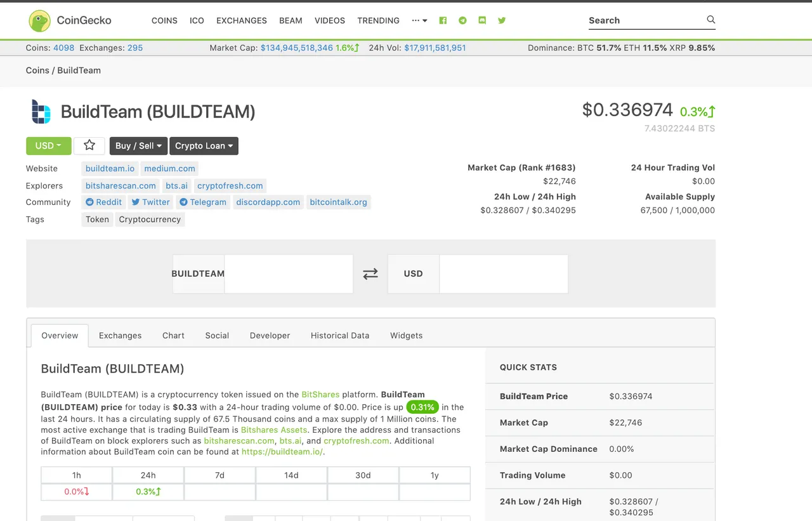Open discordapp.com community link
Image resolution: width=812 pixels, height=521 pixels.
[x=268, y=202]
